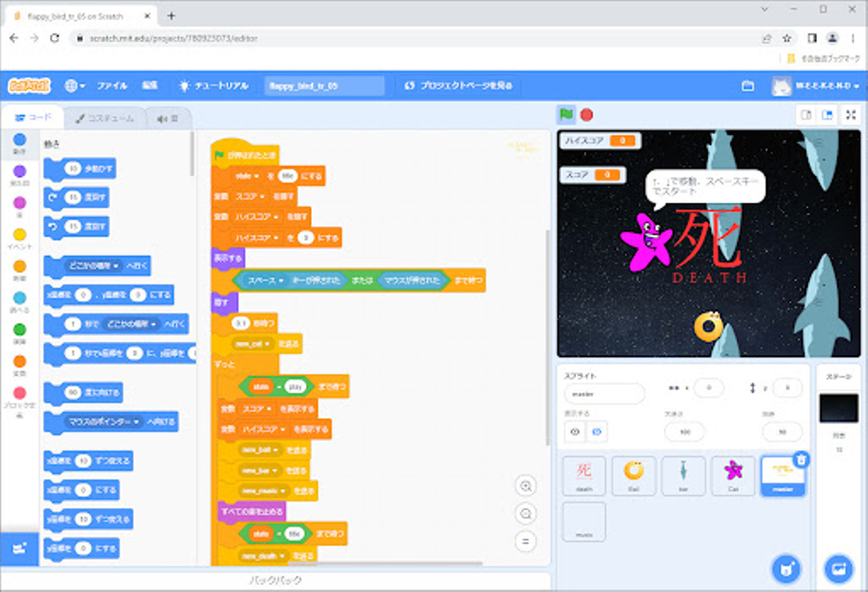The height and width of the screenshot is (592, 868).
Task: Switch to the large stage layout
Action: click(x=828, y=115)
